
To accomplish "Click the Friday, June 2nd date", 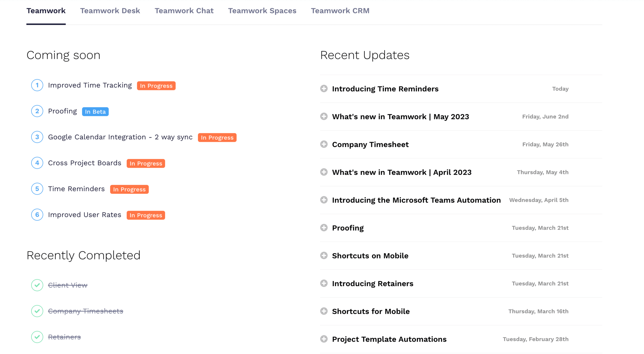I will coord(545,117).
